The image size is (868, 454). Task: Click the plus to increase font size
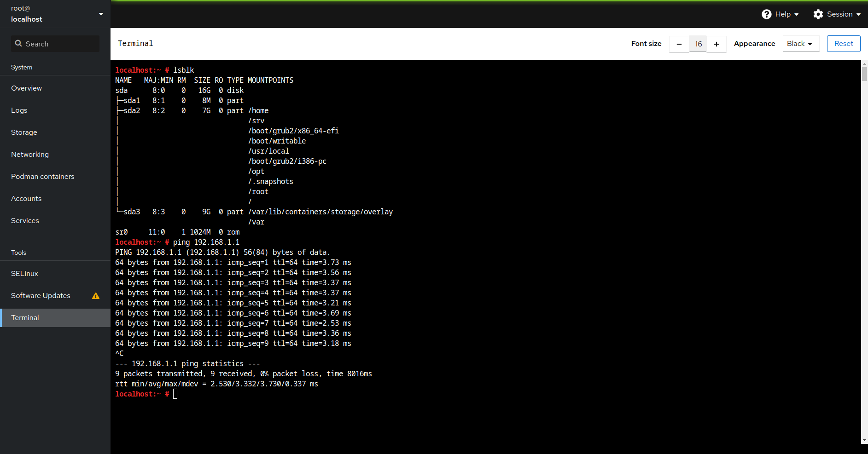717,44
